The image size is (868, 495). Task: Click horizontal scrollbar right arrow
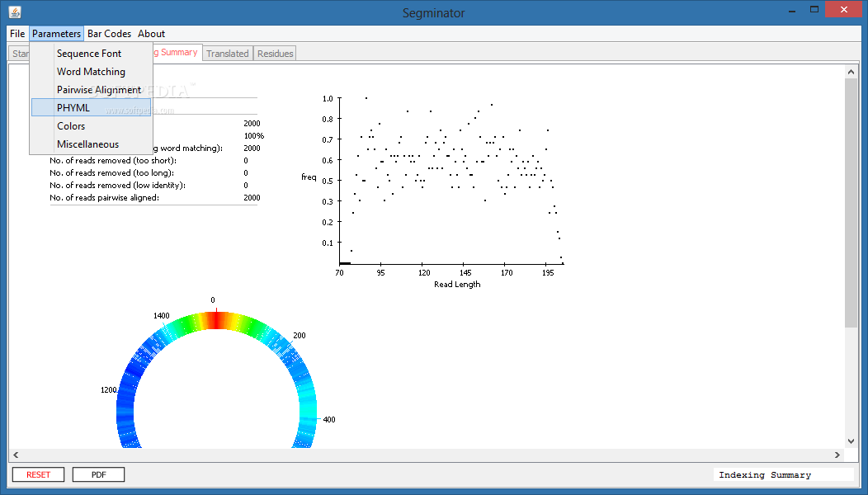coord(837,455)
